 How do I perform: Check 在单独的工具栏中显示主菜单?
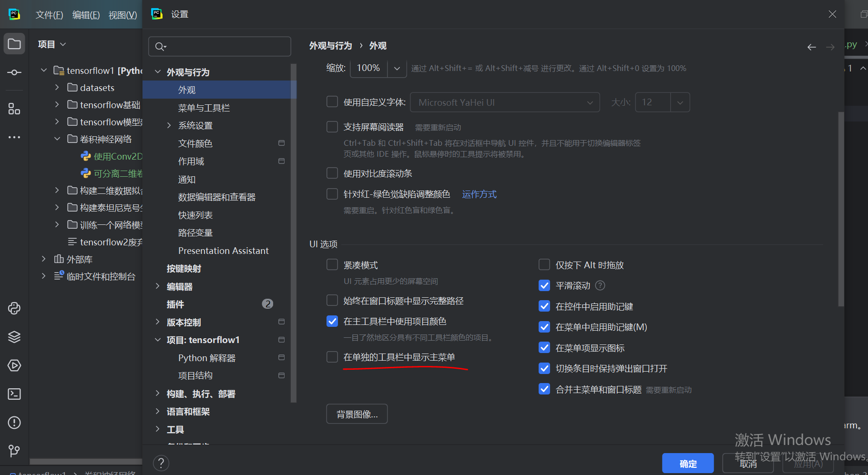click(x=332, y=357)
